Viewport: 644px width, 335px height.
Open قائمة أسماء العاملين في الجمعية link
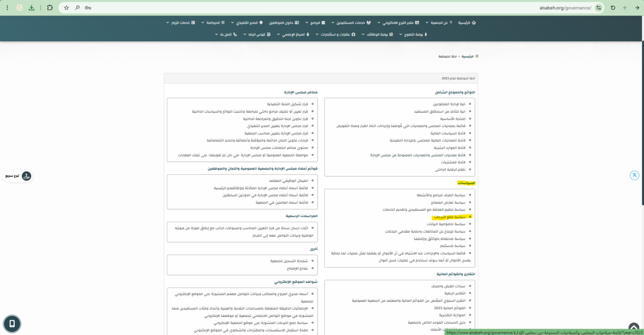tap(282, 202)
